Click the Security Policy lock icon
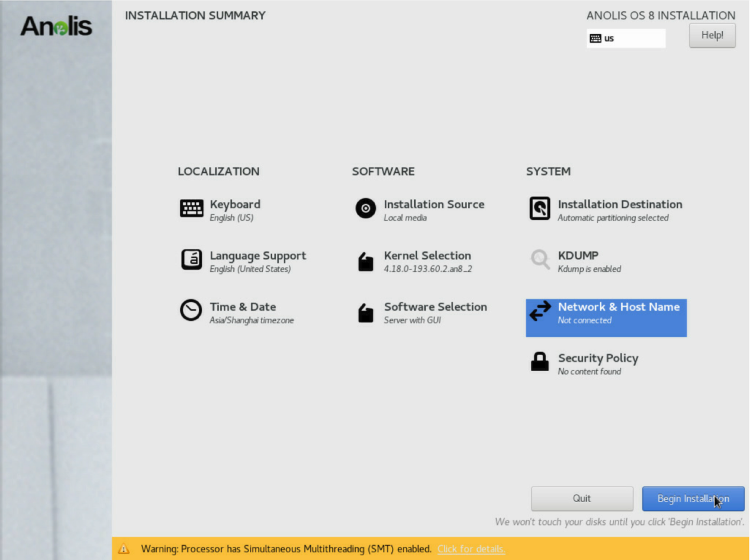The height and width of the screenshot is (560, 750). click(540, 361)
